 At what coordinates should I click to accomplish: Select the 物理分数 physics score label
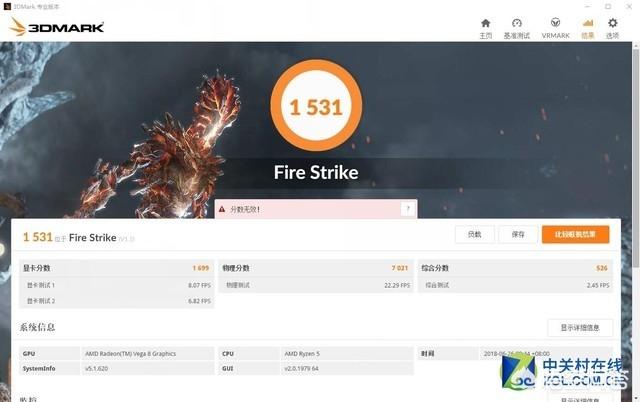click(236, 268)
